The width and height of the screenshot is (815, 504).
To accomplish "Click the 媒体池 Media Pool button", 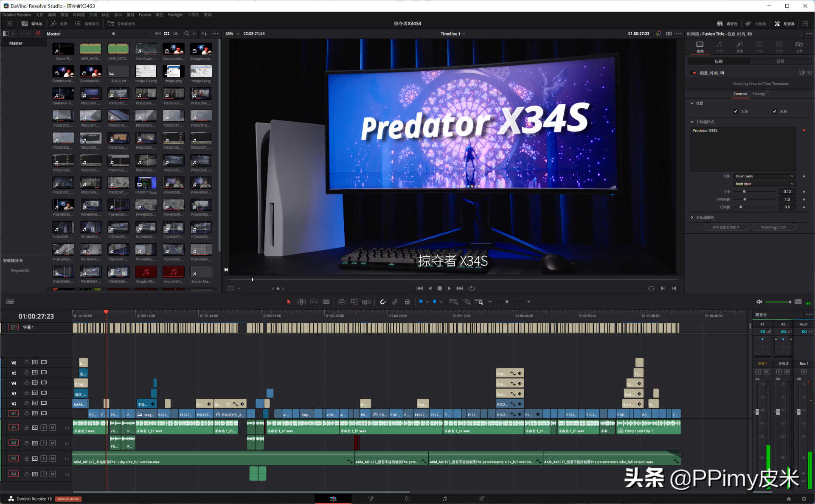I will click(x=32, y=24).
